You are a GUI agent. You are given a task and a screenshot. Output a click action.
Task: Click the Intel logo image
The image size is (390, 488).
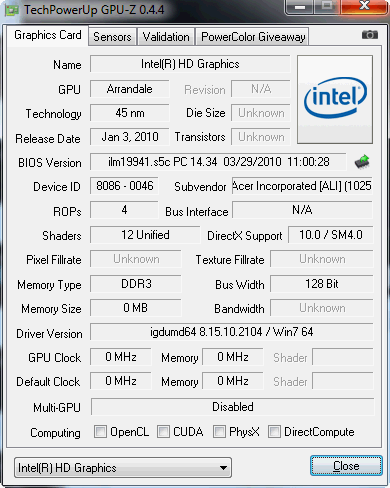tap(335, 99)
